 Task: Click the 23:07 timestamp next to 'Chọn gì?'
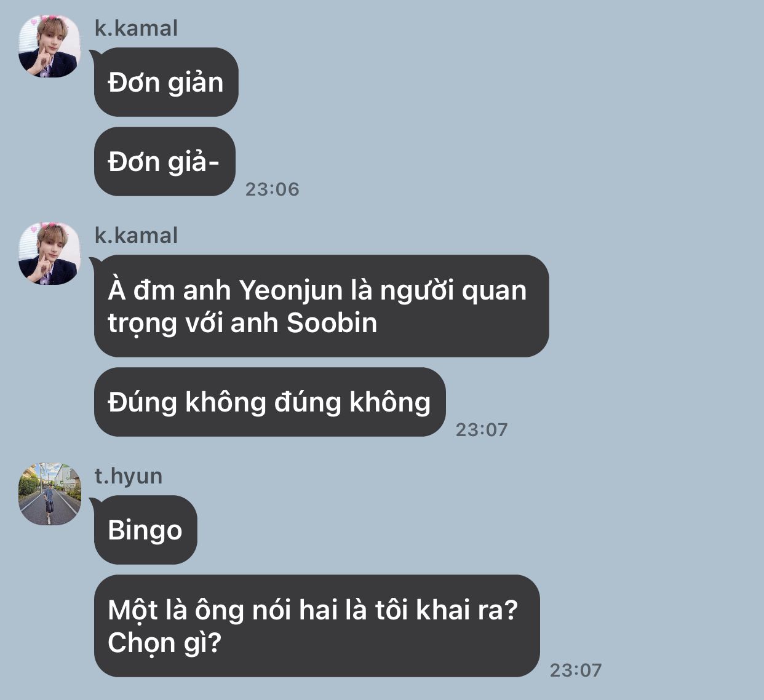(576, 670)
